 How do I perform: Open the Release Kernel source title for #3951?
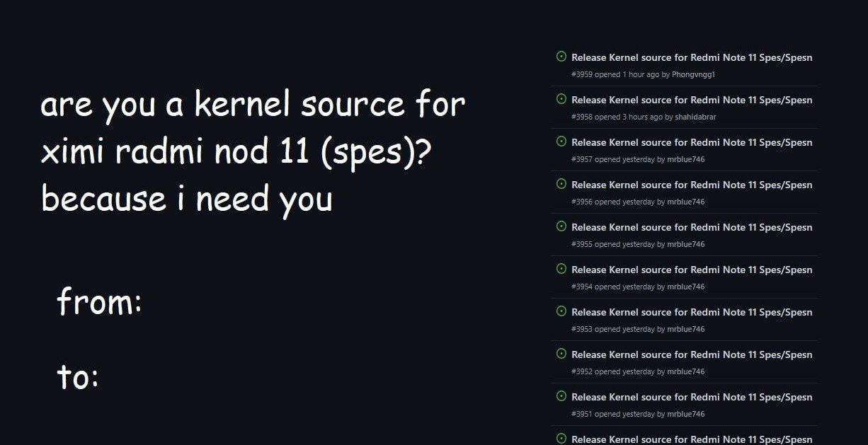(692, 397)
